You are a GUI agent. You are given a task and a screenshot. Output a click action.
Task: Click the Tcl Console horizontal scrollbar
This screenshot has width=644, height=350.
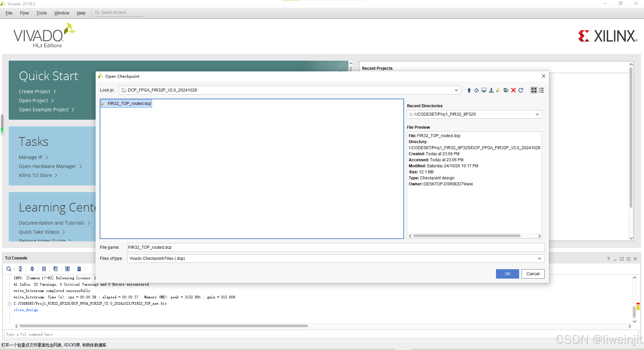point(164,326)
